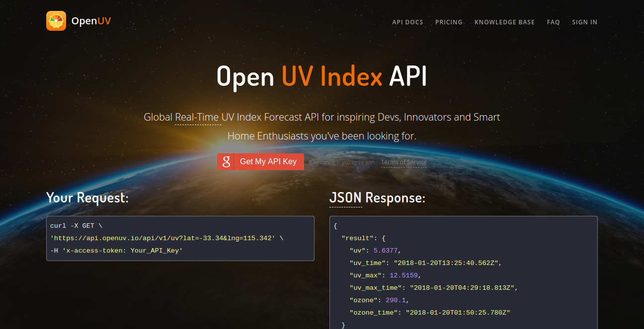The image size is (644, 329).
Task: Click Sign In in the navigation
Action: [x=584, y=22]
